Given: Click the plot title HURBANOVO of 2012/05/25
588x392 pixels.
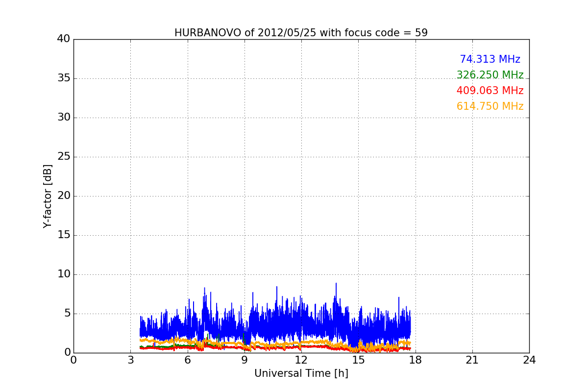Looking at the screenshot, I should click(301, 33).
